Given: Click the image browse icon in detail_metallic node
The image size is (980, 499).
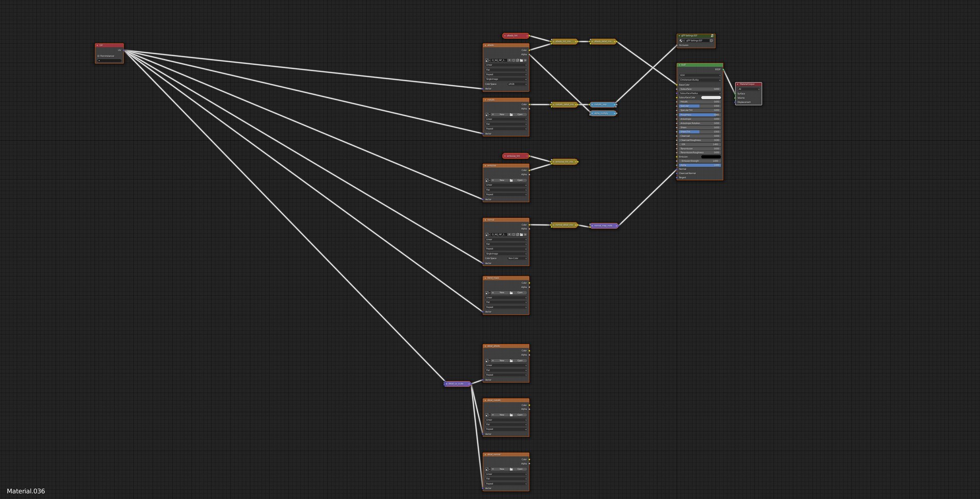Looking at the screenshot, I should coord(487,415).
